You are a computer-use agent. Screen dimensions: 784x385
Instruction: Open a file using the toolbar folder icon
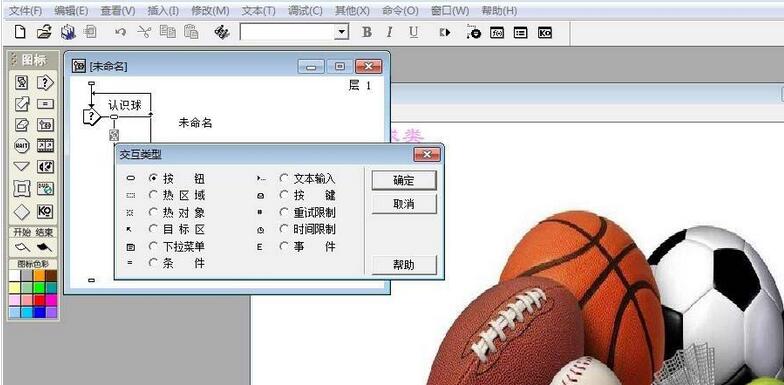point(44,32)
